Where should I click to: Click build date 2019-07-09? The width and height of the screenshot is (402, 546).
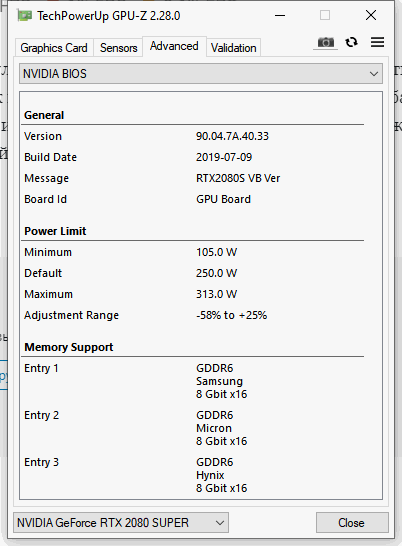tap(224, 157)
